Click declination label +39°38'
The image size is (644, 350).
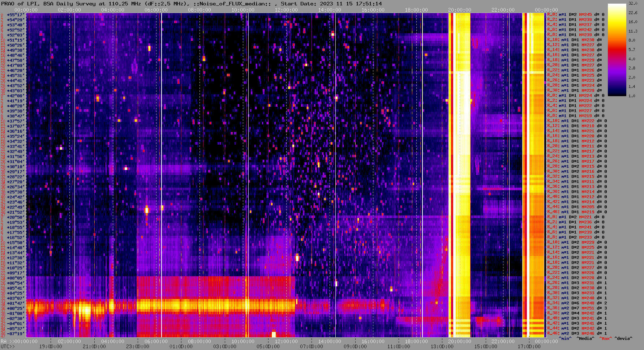(15, 111)
